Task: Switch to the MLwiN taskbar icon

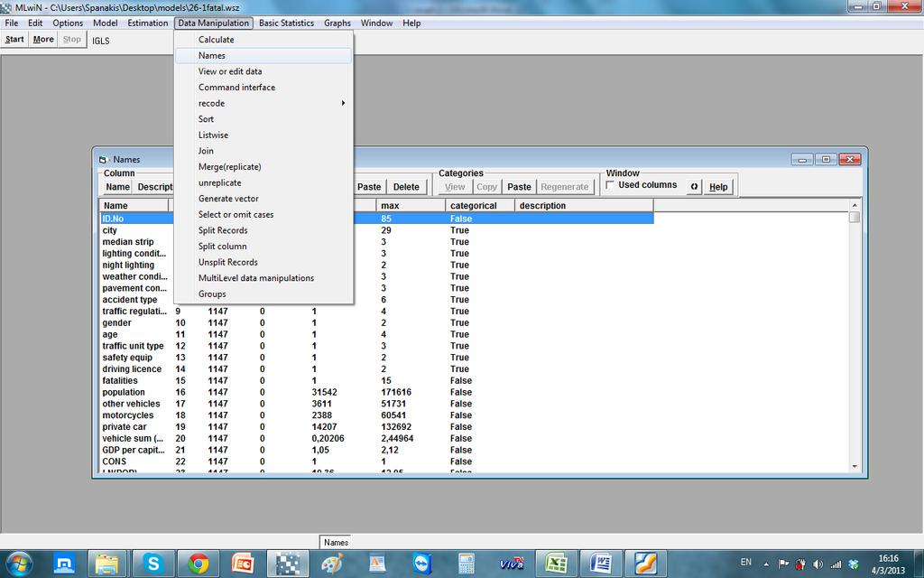Action: (x=288, y=564)
